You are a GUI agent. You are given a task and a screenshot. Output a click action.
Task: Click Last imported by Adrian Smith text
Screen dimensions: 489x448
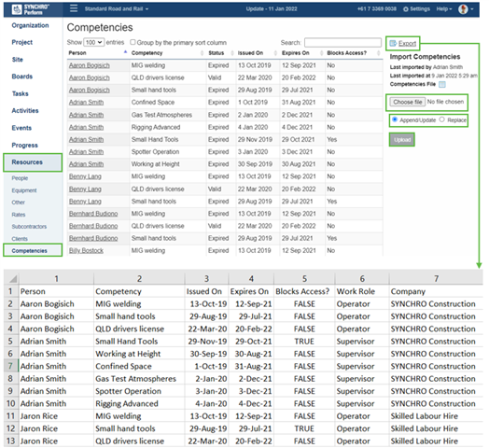point(426,67)
